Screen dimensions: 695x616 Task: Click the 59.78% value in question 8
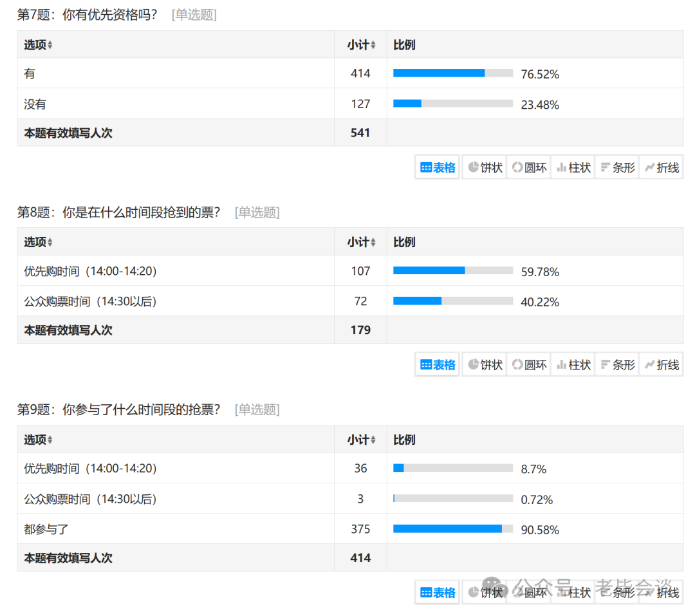coord(540,272)
